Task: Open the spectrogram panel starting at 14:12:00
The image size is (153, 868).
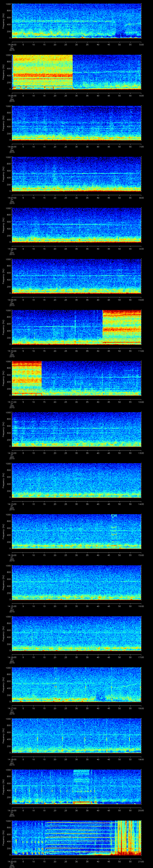Action: pyautogui.click(x=76, y=429)
